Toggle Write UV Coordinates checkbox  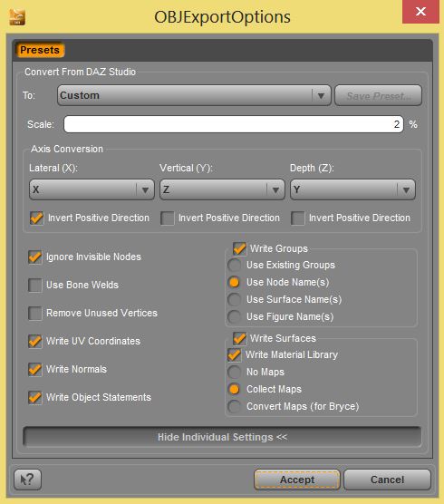point(34,341)
